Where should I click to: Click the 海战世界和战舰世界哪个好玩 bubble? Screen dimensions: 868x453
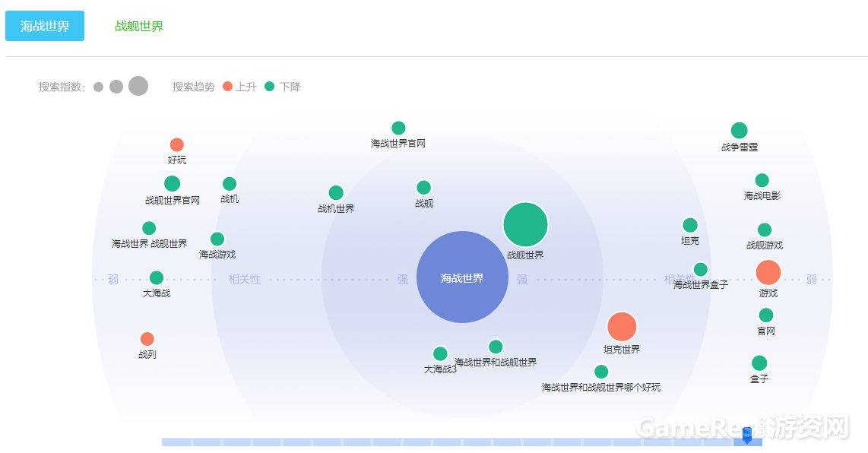point(601,372)
